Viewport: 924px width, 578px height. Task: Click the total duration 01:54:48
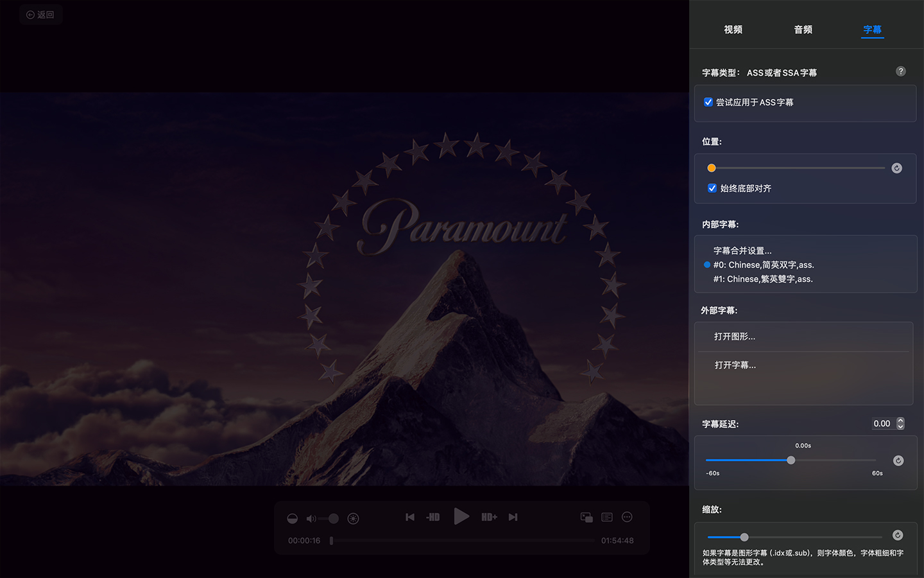[617, 541]
